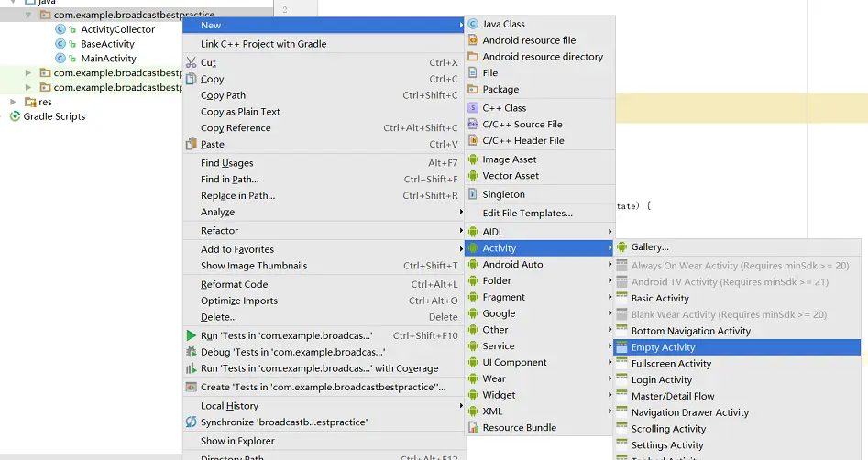Screen dimensions: 868x460
Task: Expand the Widget submenu arrow
Action: pyautogui.click(x=610, y=395)
